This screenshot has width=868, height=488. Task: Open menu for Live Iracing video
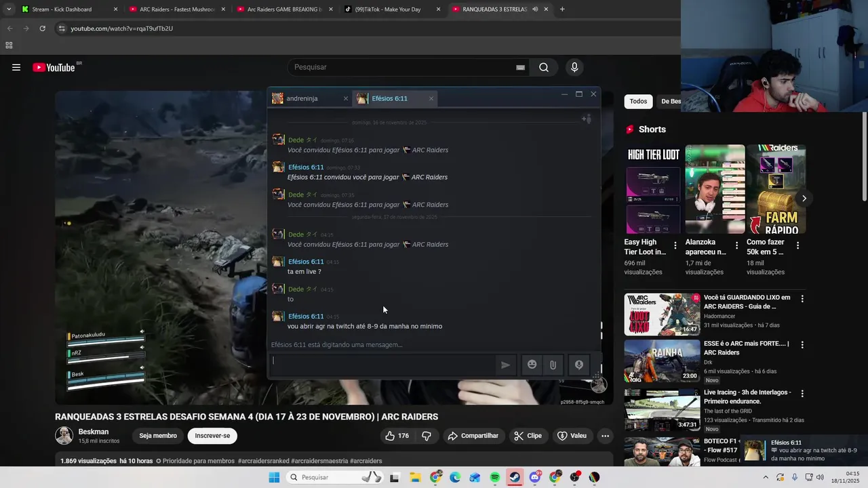802,393
